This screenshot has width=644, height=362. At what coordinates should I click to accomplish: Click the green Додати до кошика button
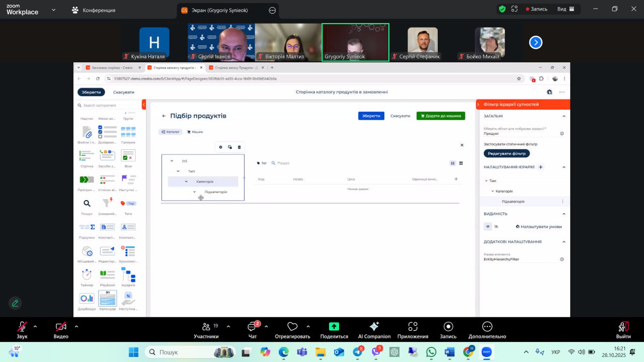click(x=441, y=116)
